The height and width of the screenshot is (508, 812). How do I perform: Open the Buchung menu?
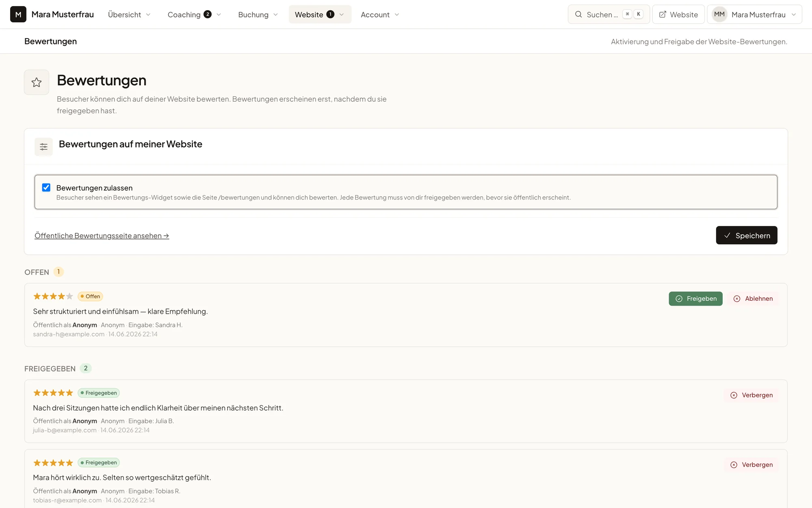click(258, 14)
